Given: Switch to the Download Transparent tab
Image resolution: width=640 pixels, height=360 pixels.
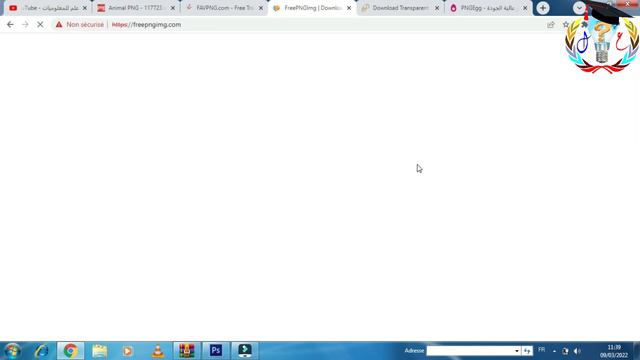Looking at the screenshot, I should click(x=400, y=8).
